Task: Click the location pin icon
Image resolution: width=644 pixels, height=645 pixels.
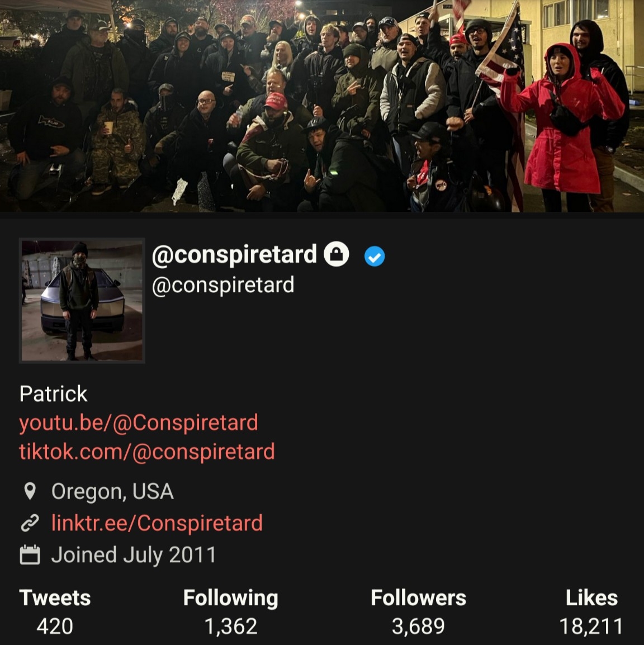Action: pos(30,491)
